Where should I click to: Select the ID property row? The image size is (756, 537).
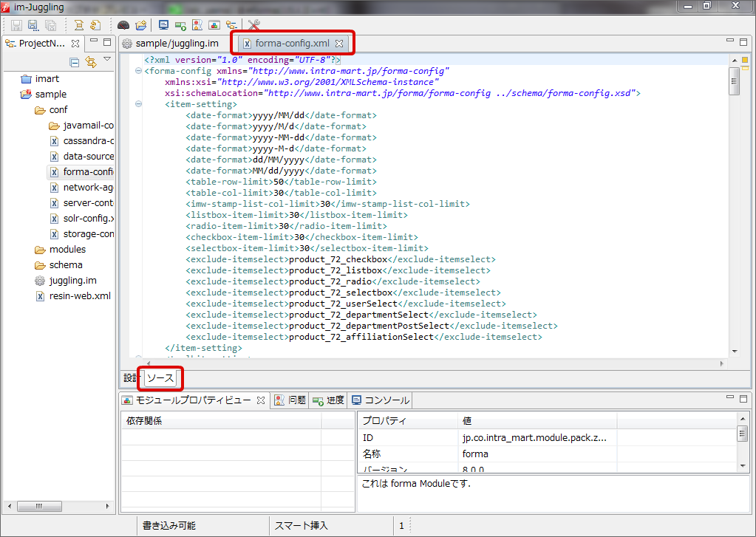(548, 438)
